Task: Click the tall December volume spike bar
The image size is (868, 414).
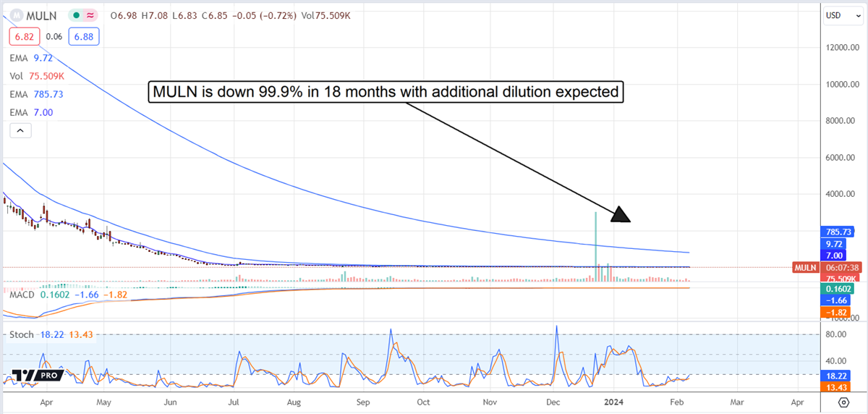Action: pyautogui.click(x=595, y=239)
